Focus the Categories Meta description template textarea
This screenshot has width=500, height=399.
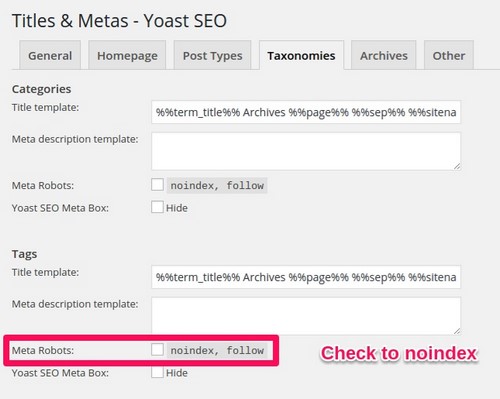pyautogui.click(x=306, y=151)
